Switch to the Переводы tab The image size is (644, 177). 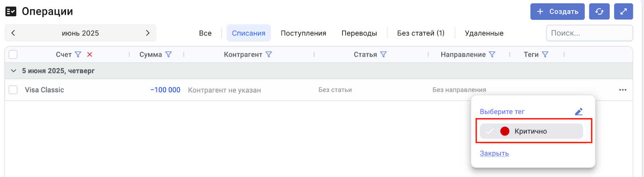coord(359,33)
